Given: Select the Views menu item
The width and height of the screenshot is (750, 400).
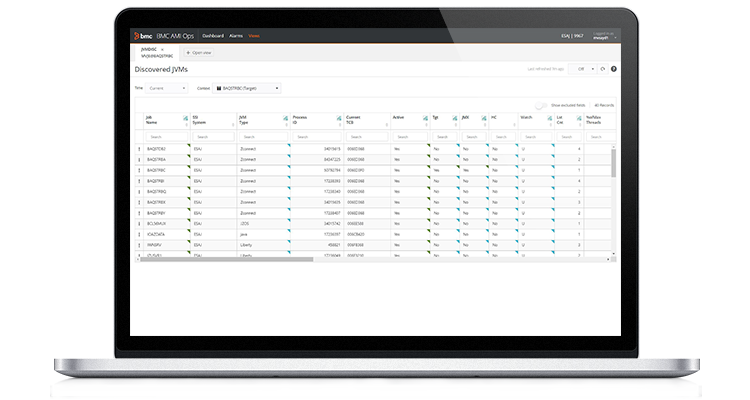Looking at the screenshot, I should [x=255, y=35].
